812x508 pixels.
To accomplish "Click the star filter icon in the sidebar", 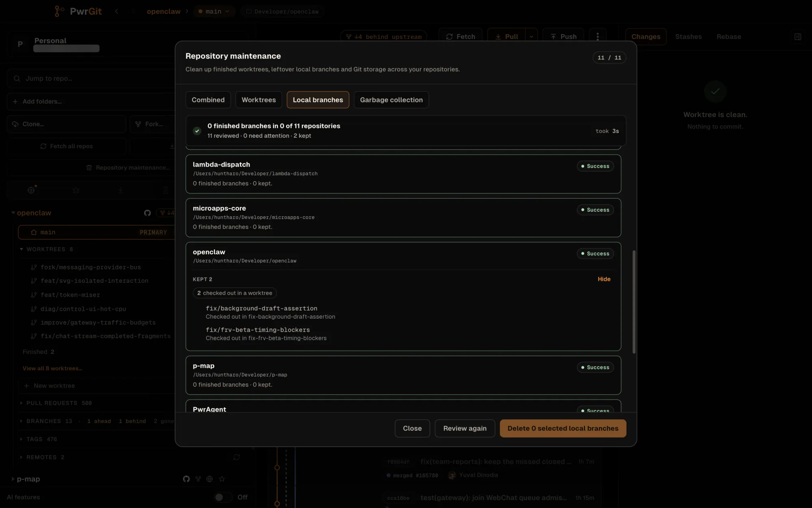I will [x=76, y=190].
